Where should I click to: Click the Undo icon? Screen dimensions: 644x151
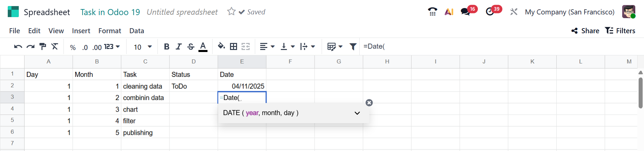pyautogui.click(x=18, y=47)
